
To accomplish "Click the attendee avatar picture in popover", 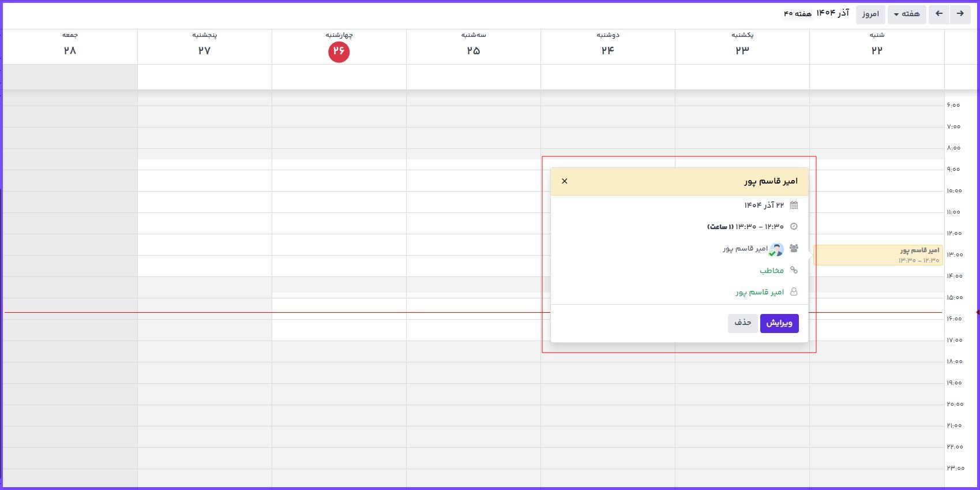I will coord(776,249).
